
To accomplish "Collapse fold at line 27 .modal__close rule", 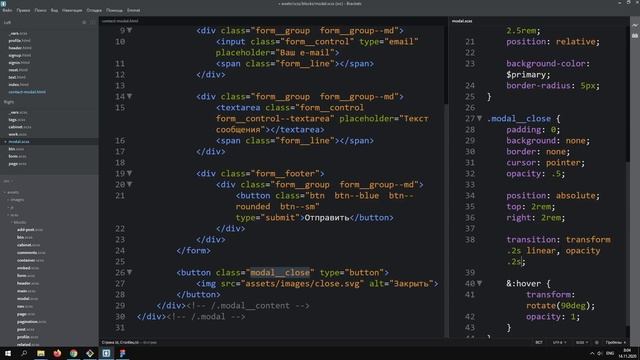I will [x=480, y=118].
